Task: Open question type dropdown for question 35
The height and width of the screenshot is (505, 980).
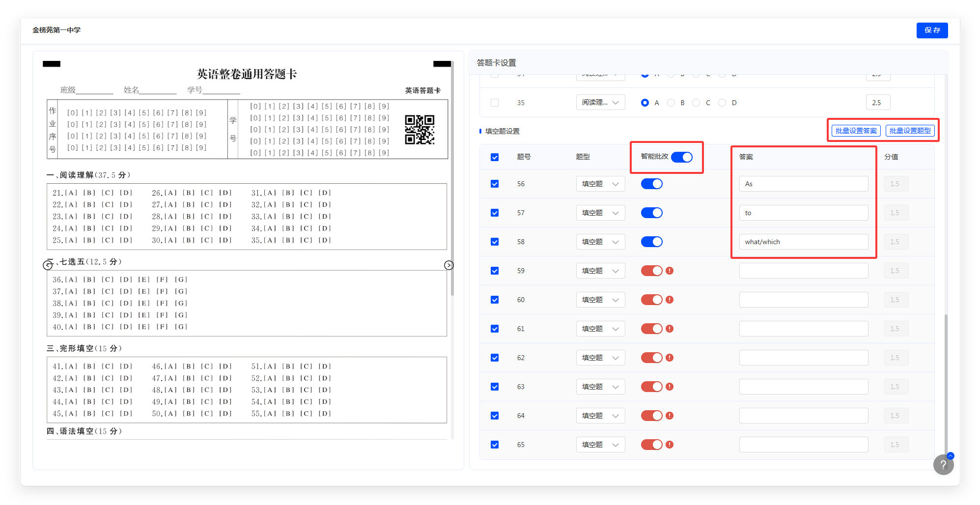Action: pyautogui.click(x=600, y=102)
